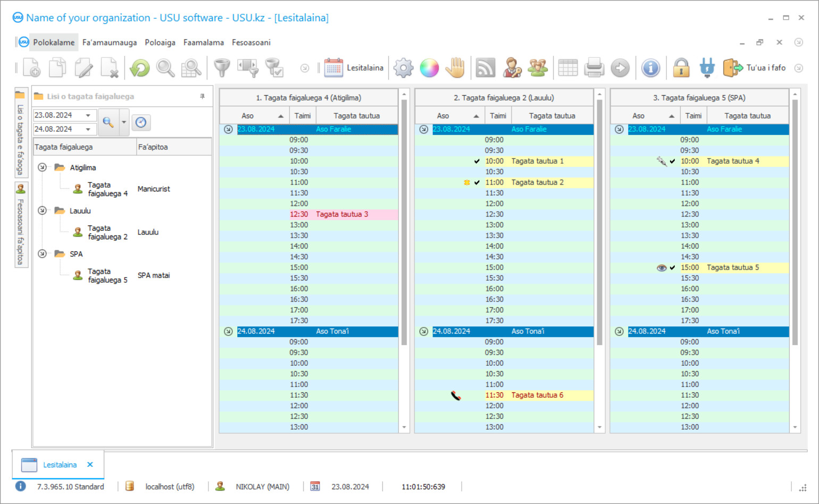The height and width of the screenshot is (504, 819).
Task: Toggle checkmark of Tagata tautua 2 row
Action: click(477, 182)
